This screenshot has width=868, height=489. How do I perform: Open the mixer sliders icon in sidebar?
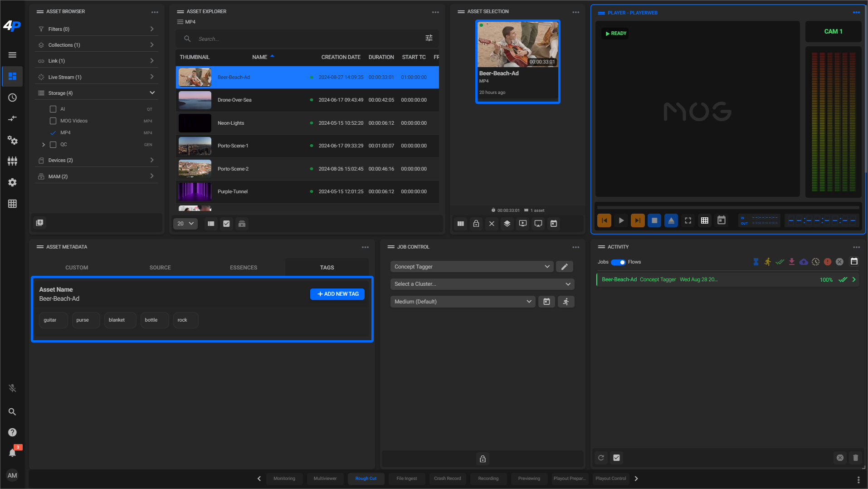(12, 161)
